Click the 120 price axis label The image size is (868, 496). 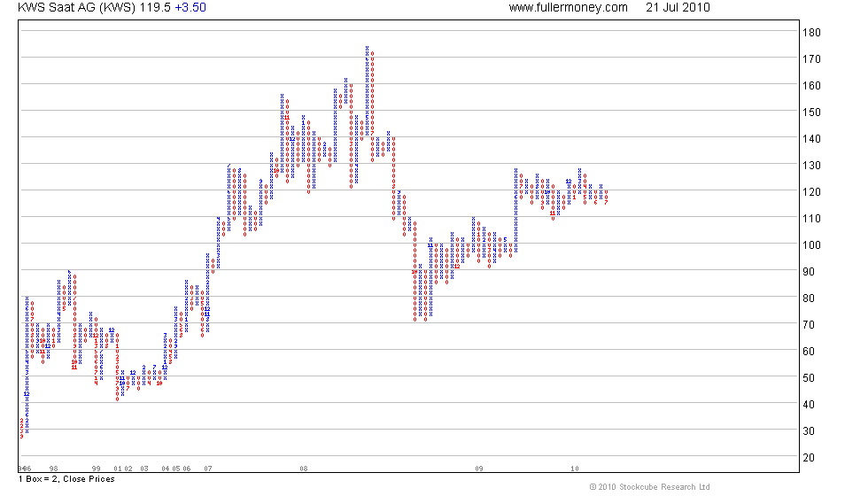(x=811, y=192)
